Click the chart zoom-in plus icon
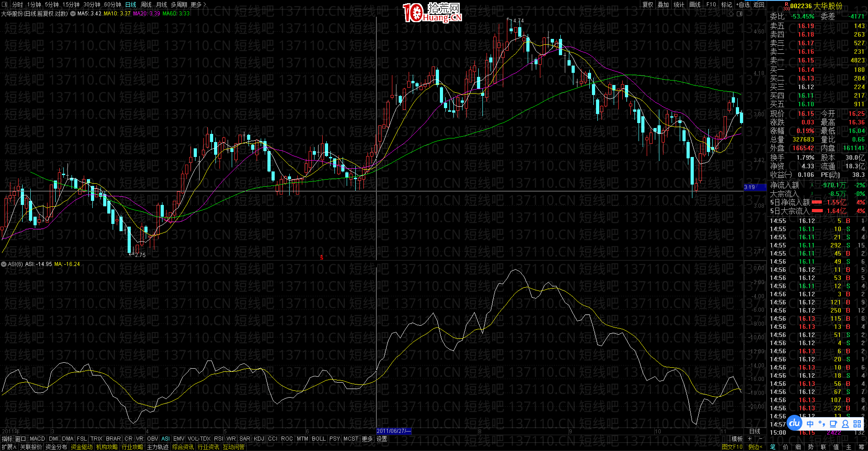 (750, 439)
